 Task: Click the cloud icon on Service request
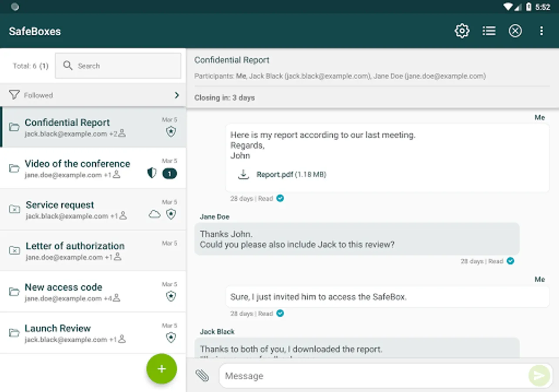pos(155,214)
